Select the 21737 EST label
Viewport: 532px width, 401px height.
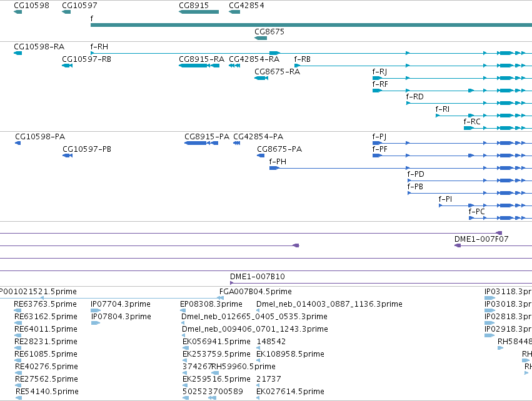coord(269,379)
